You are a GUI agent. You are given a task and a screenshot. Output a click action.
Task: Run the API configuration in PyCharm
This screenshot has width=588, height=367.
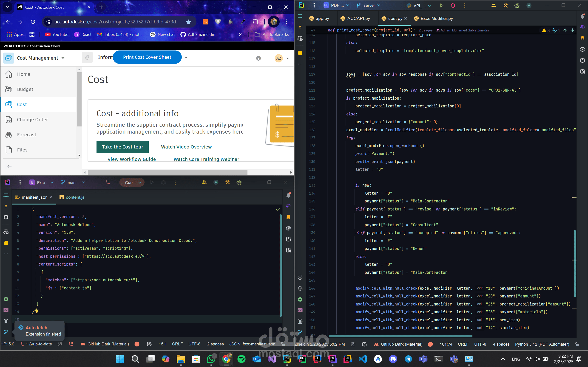[441, 5]
